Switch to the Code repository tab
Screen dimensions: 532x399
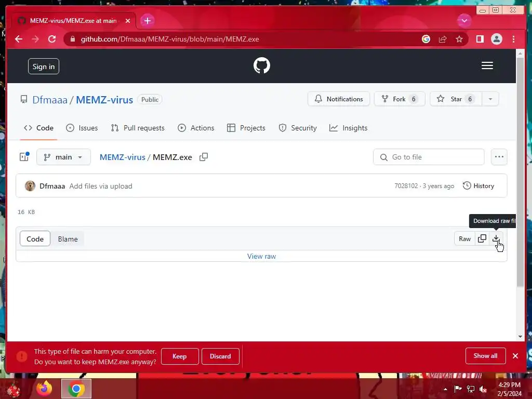tap(38, 128)
